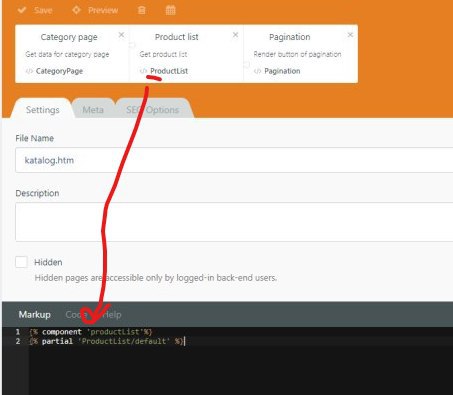Viewport: 453px width, 395px height.
Task: Switch to the SEO Options tab
Action: pyautogui.click(x=153, y=110)
